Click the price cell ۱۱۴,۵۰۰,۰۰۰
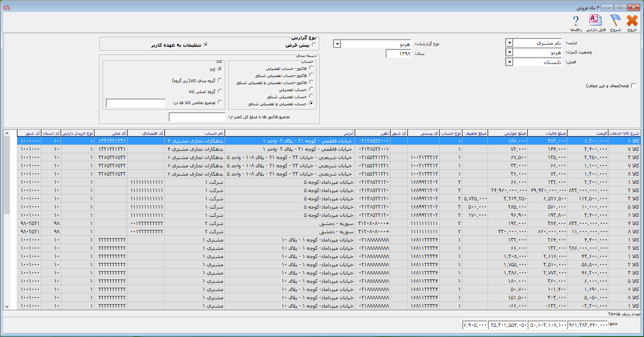This screenshot has height=337, width=644. click(587, 198)
